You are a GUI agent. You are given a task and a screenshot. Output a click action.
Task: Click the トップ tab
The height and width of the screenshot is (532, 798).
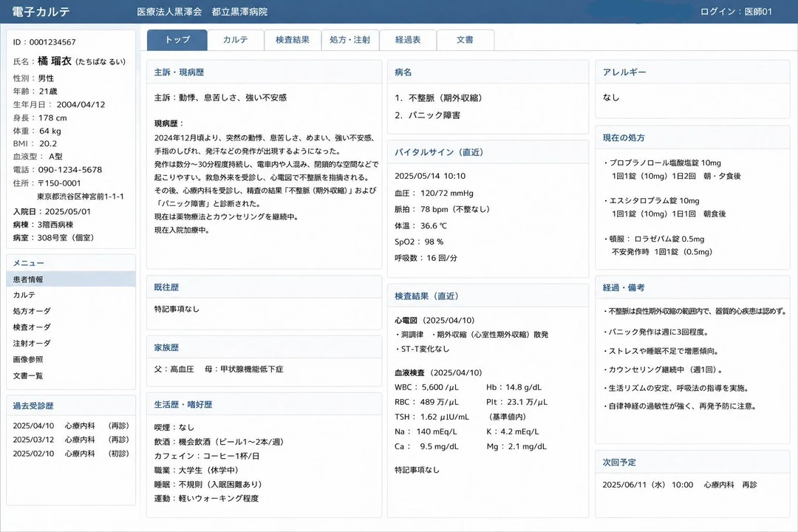pos(177,40)
